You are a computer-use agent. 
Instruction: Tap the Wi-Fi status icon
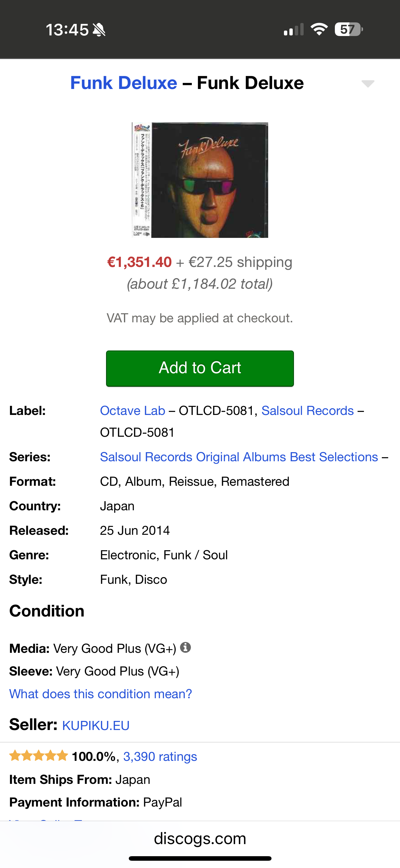point(319,29)
